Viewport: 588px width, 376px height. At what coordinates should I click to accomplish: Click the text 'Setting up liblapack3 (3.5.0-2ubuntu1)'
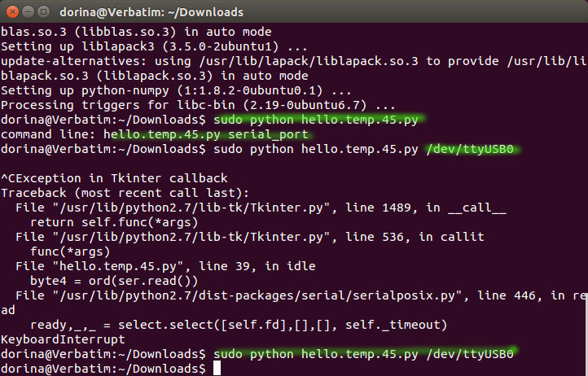140,46
